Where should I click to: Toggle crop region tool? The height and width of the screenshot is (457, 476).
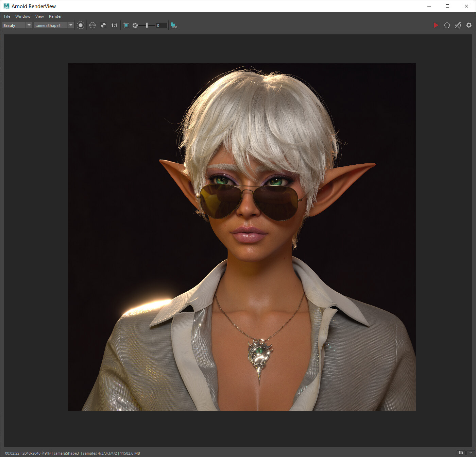point(126,25)
